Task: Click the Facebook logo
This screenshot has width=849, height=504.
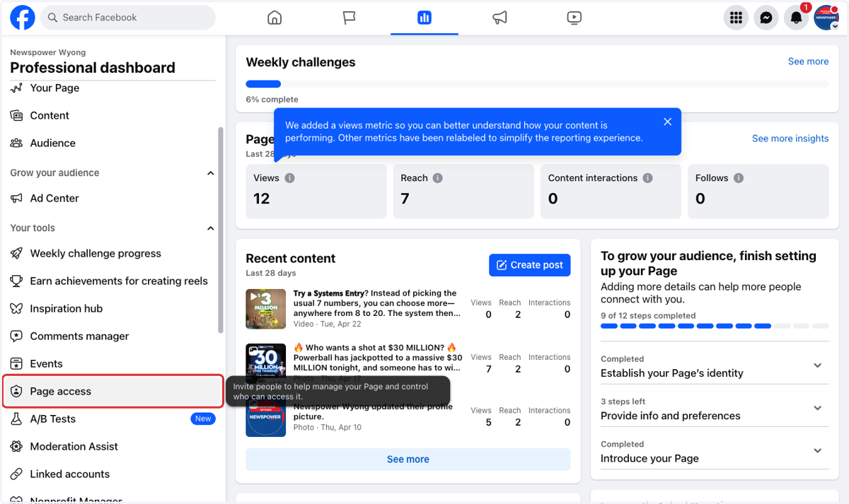Action: (x=23, y=18)
